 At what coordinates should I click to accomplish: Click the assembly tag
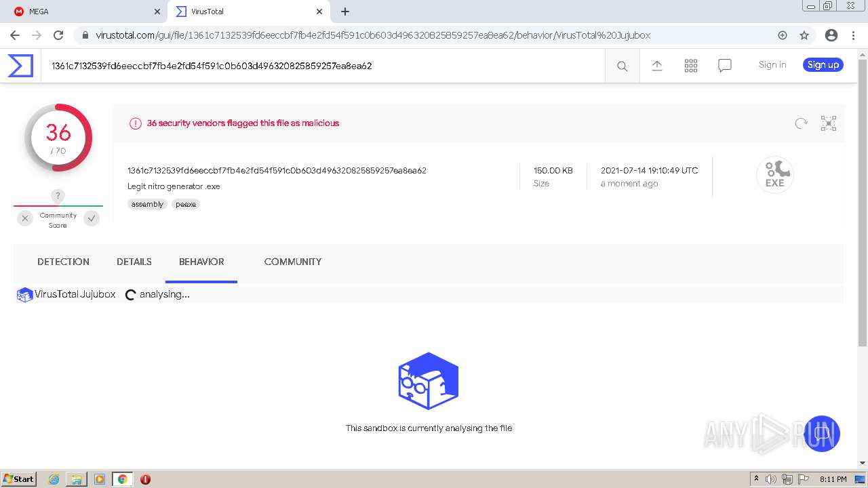147,204
